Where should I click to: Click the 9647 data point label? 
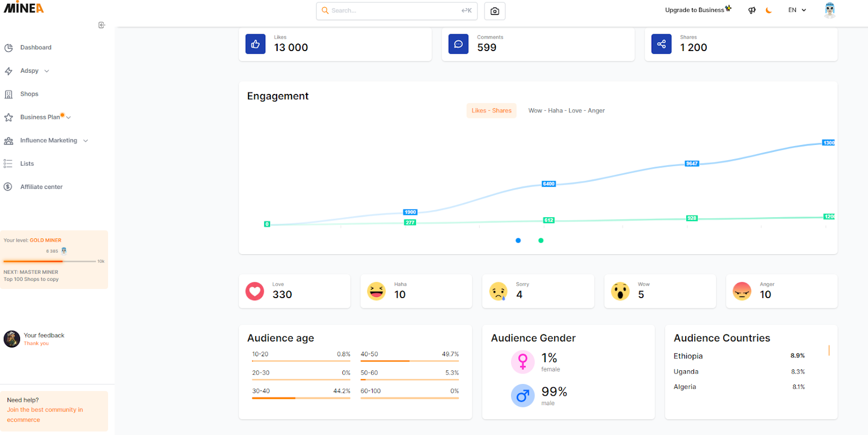[692, 163]
